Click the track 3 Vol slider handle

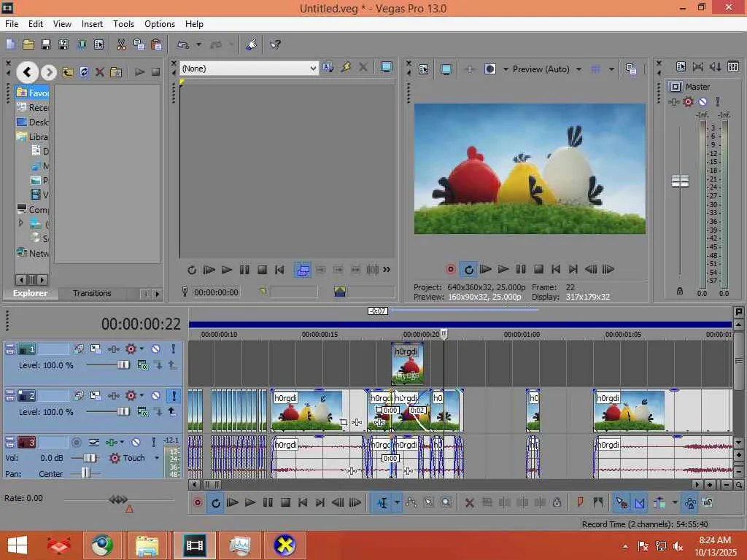90,458
